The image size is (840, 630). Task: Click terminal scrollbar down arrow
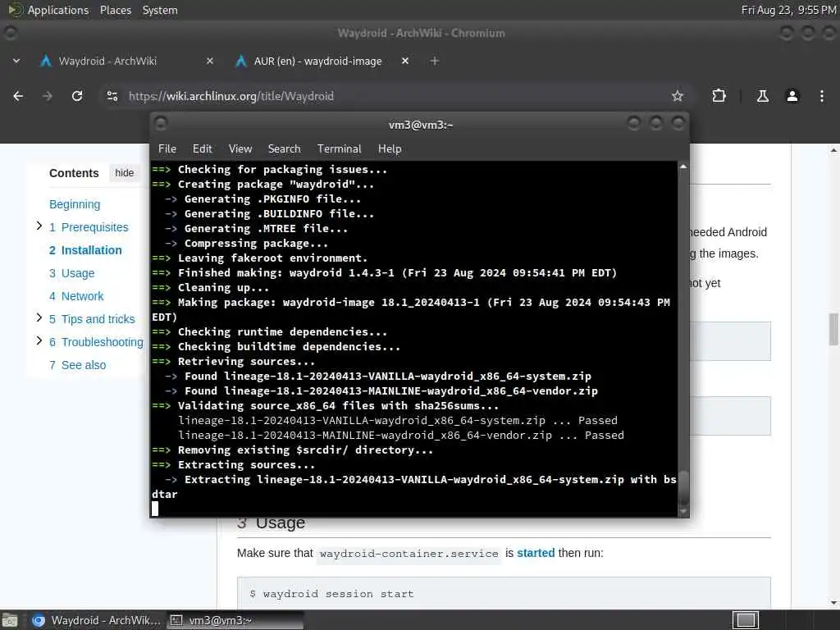point(683,512)
